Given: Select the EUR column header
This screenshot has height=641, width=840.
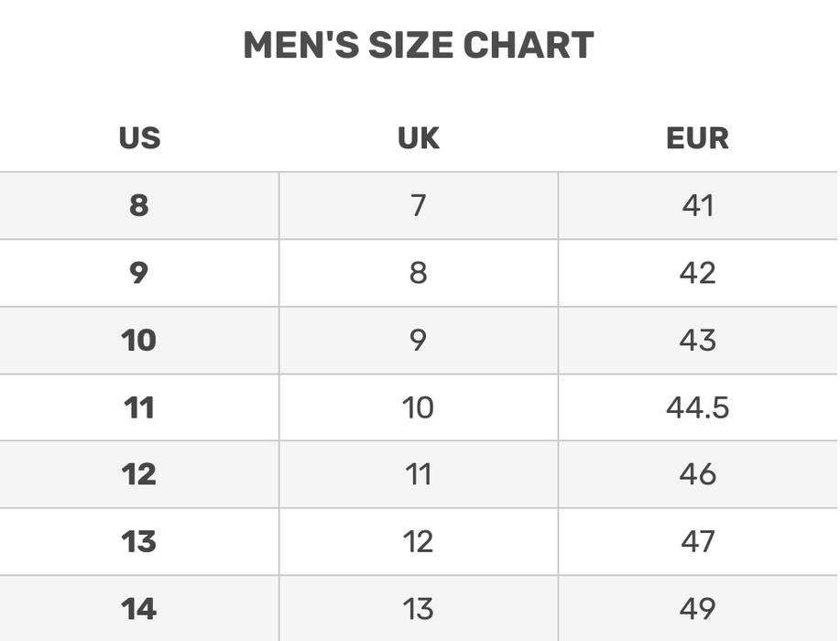Looking at the screenshot, I should [697, 138].
